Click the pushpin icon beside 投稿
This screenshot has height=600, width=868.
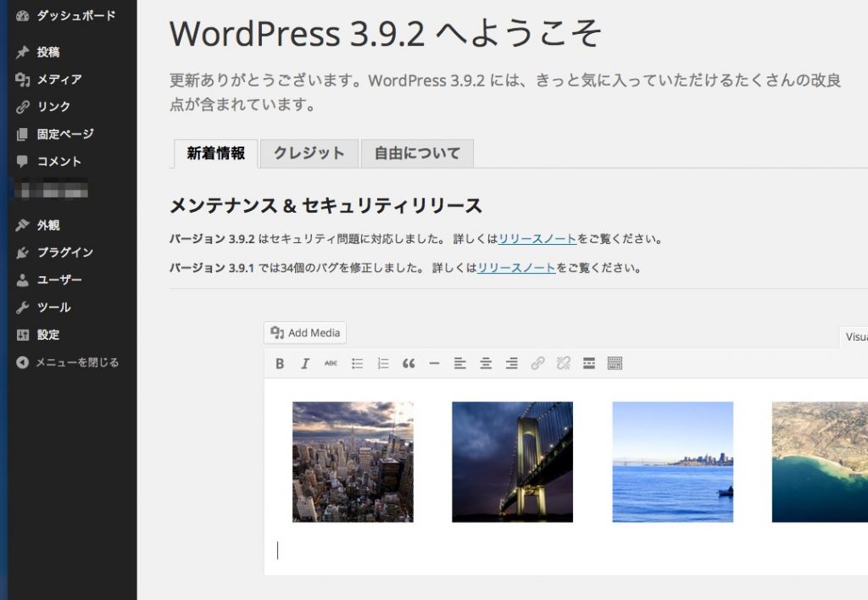pyautogui.click(x=22, y=52)
